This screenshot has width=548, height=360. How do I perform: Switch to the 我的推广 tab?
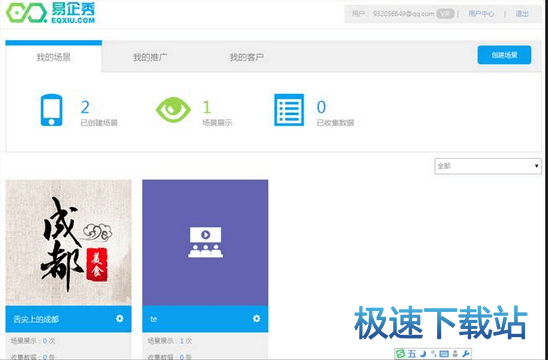point(150,57)
